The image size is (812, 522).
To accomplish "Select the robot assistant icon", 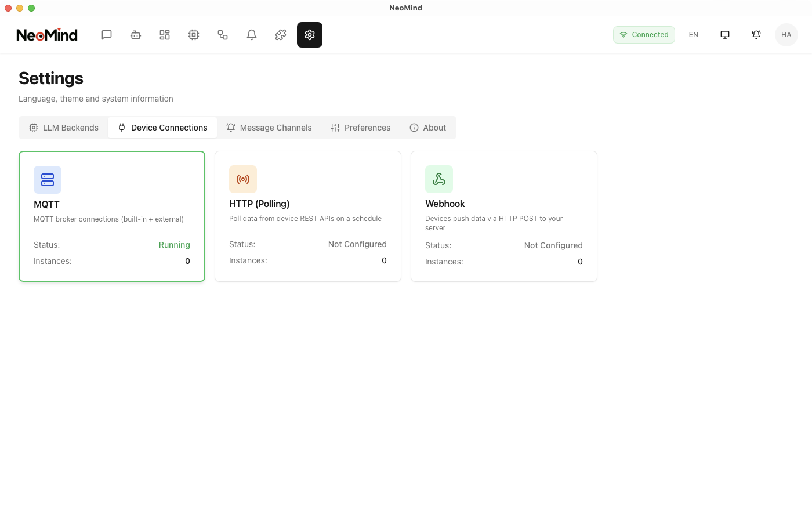I will pyautogui.click(x=136, y=35).
